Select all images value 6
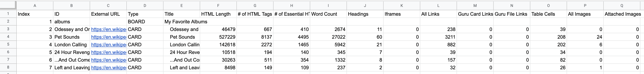Viewport: 644px width, 74px height. (x=585, y=45)
